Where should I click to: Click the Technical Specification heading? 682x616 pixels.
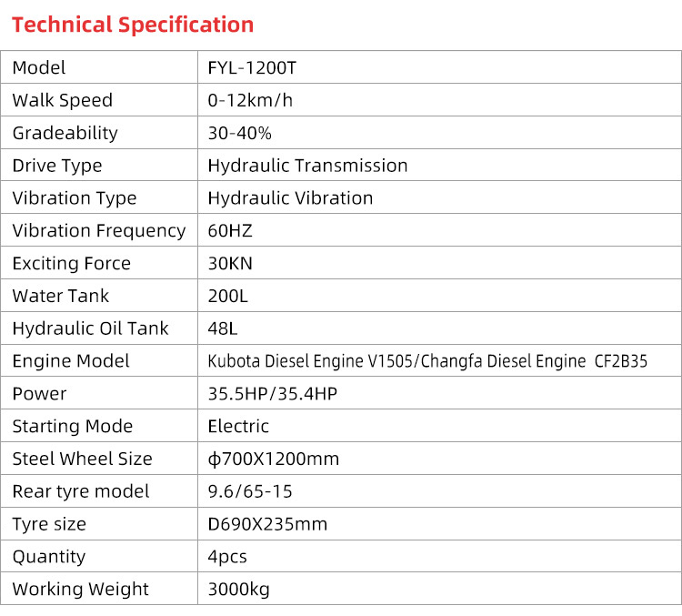133,25
